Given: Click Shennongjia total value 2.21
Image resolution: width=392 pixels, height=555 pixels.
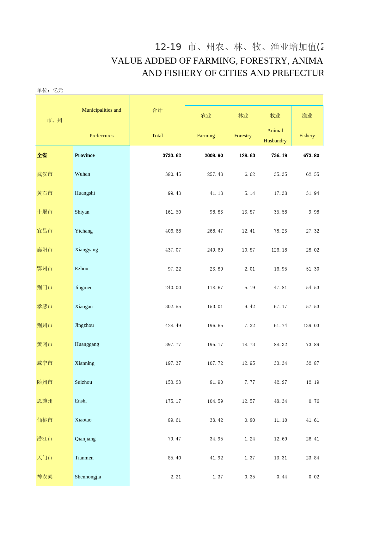Looking at the screenshot, I should [x=176, y=477].
